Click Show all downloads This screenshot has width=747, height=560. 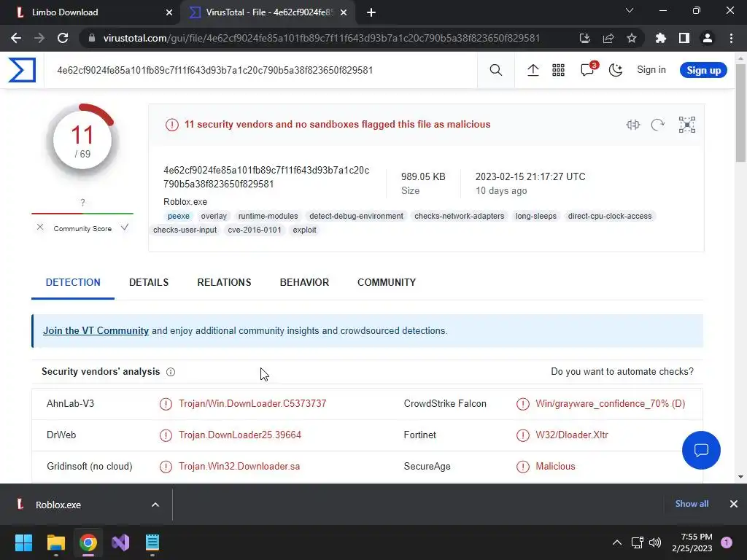pos(692,504)
